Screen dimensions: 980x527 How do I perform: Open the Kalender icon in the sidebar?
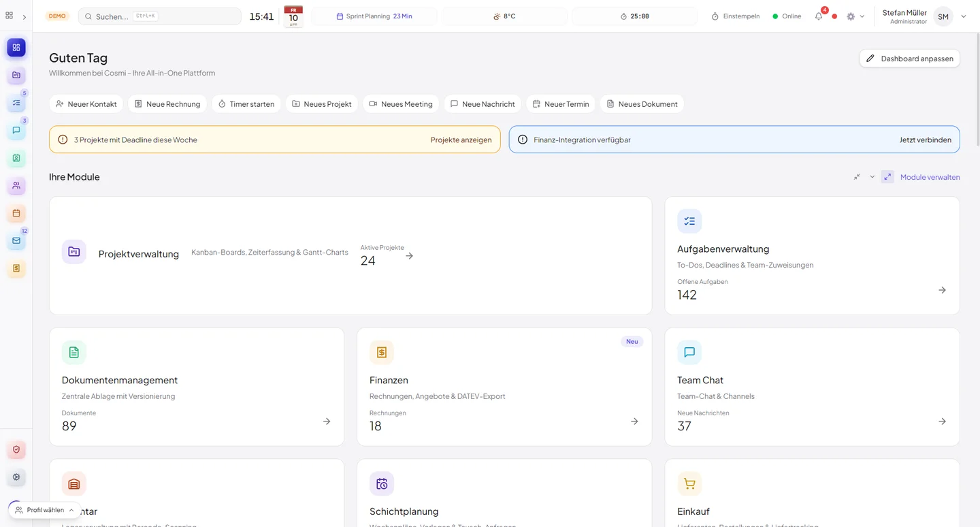[x=16, y=213]
